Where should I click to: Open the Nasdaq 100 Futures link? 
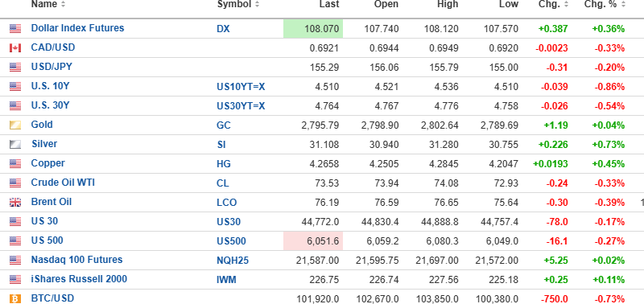click(76, 260)
